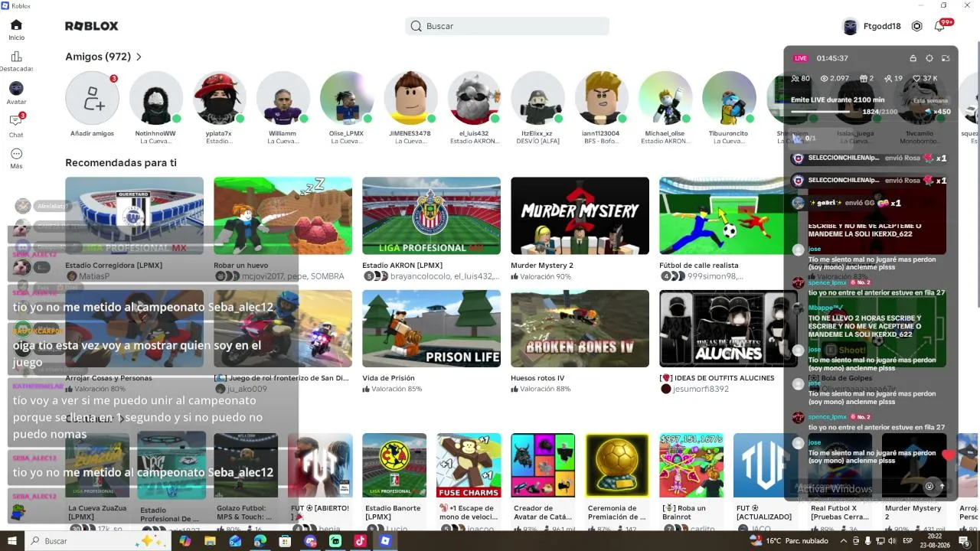The height and width of the screenshot is (551, 980).
Task: Open the Creador de Avatar de Catálogo game
Action: [x=543, y=465]
